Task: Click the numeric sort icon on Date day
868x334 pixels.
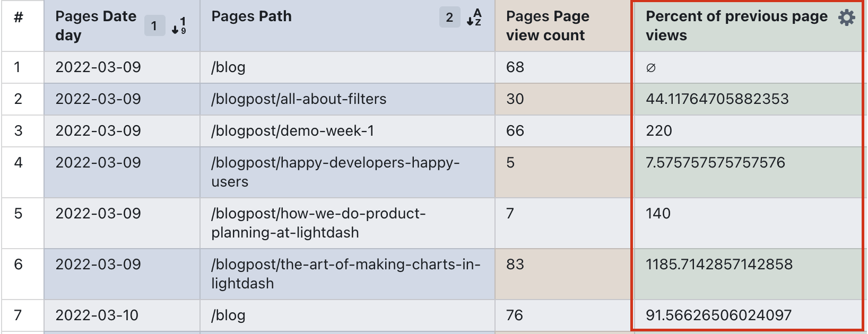Action: coord(179,25)
